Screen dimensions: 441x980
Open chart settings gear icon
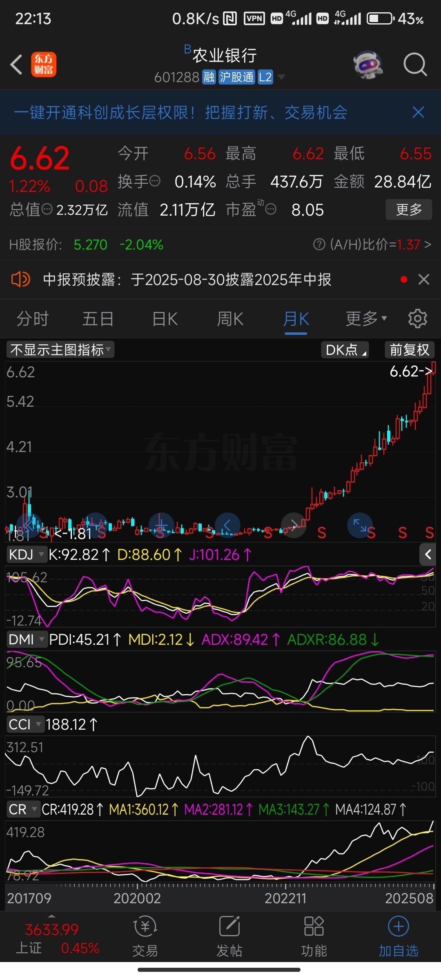417,318
